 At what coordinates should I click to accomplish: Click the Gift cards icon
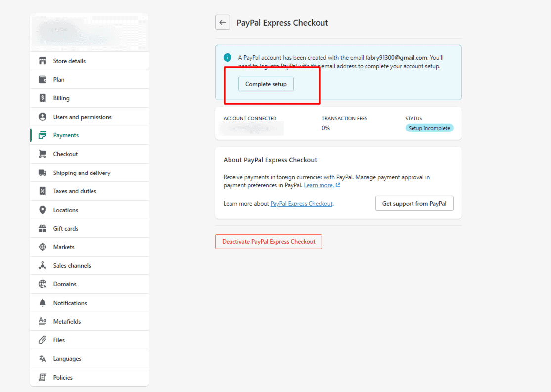tap(44, 228)
